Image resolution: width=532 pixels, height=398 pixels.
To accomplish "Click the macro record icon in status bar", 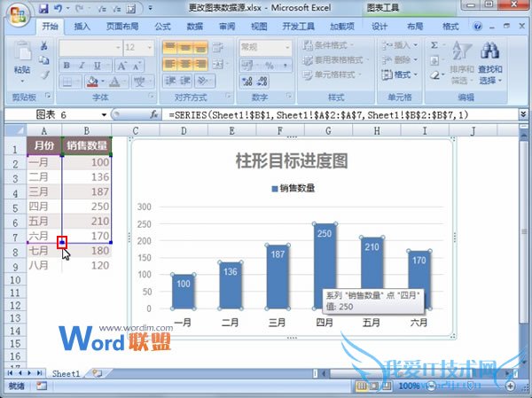I will tap(42, 386).
